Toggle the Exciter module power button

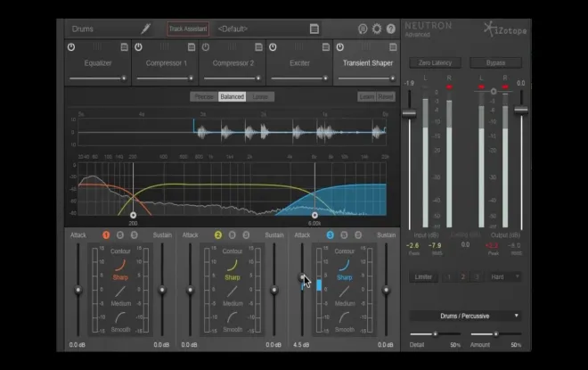point(273,47)
